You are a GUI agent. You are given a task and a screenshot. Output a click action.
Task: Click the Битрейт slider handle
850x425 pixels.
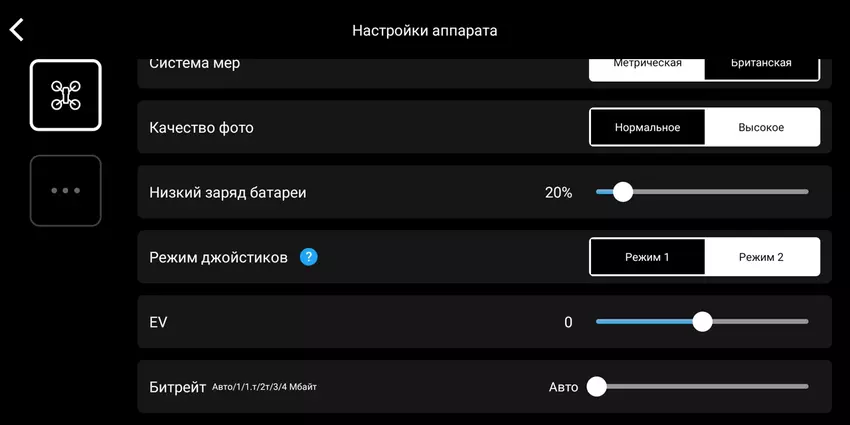tap(597, 387)
